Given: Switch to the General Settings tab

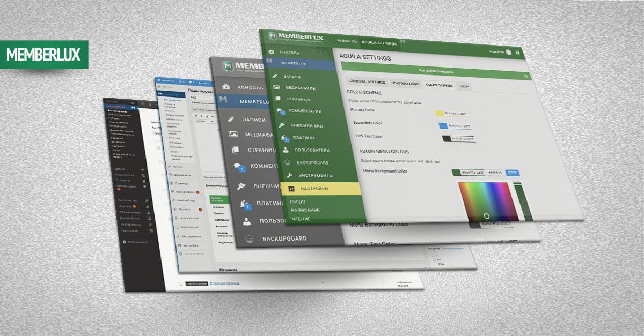Looking at the screenshot, I should click(x=367, y=83).
